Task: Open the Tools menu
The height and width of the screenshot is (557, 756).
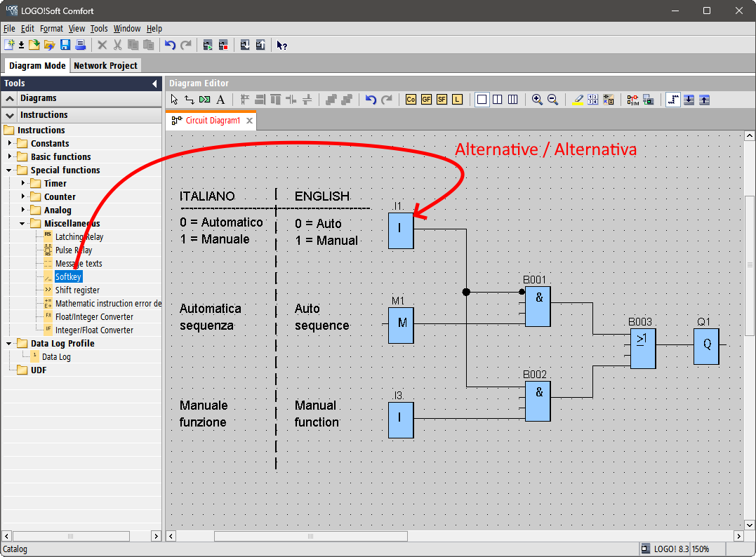Action: pos(99,29)
